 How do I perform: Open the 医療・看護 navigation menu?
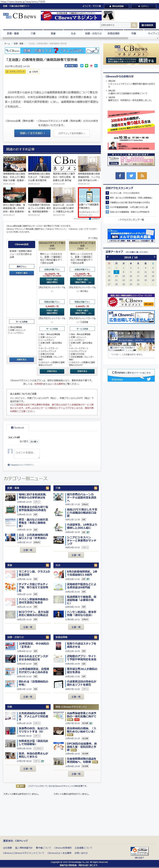point(13,34)
